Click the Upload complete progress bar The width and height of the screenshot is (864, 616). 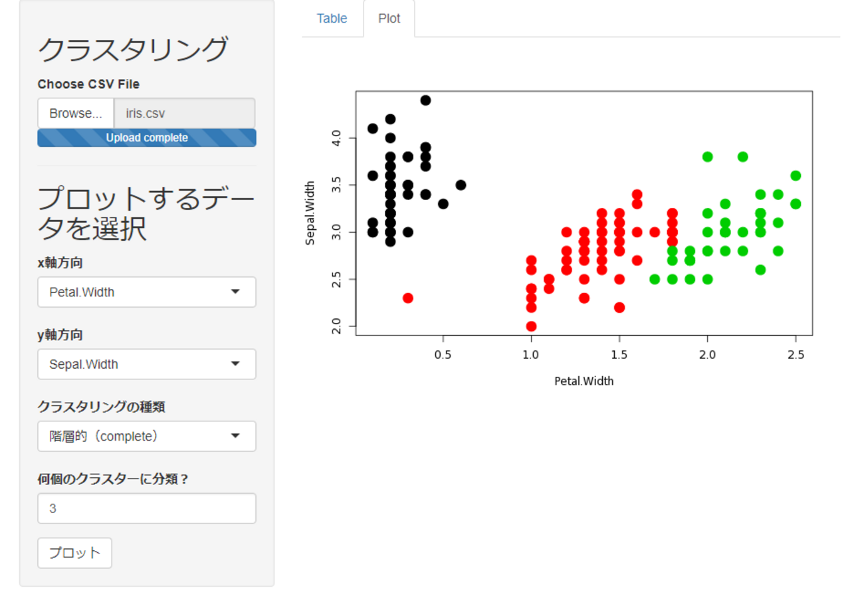[x=147, y=138]
